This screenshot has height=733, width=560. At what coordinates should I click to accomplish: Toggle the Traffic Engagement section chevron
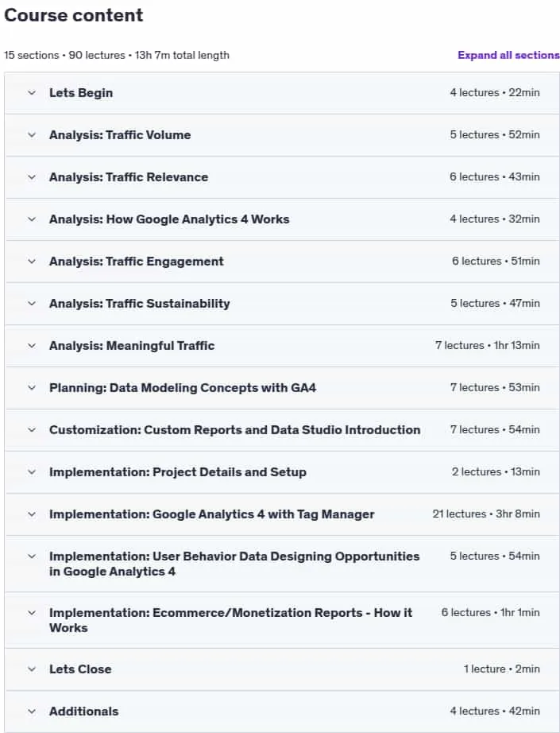32,262
